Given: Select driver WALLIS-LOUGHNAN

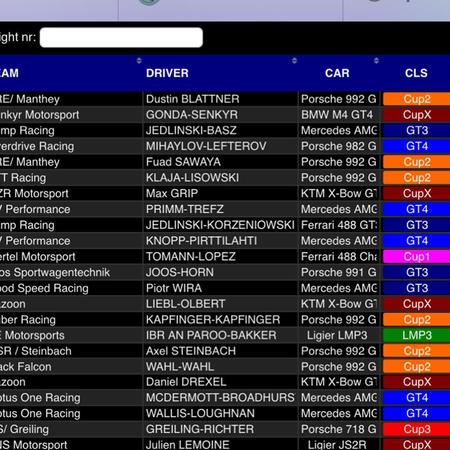Looking at the screenshot, I should click(200, 413).
